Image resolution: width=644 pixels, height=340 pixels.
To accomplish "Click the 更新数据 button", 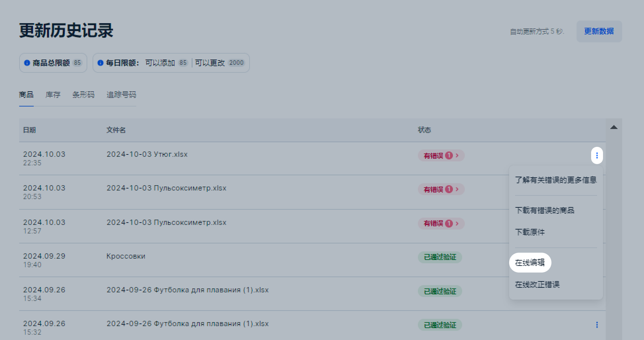I will [599, 31].
